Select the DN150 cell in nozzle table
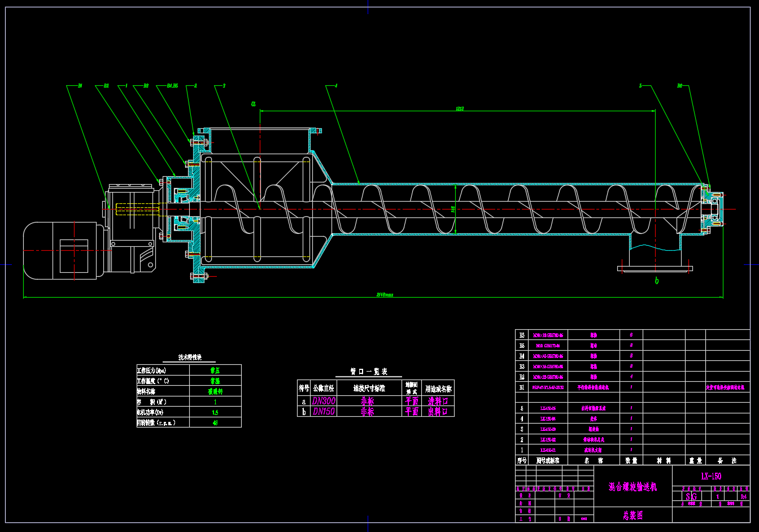This screenshot has height=532, width=759. click(x=324, y=412)
